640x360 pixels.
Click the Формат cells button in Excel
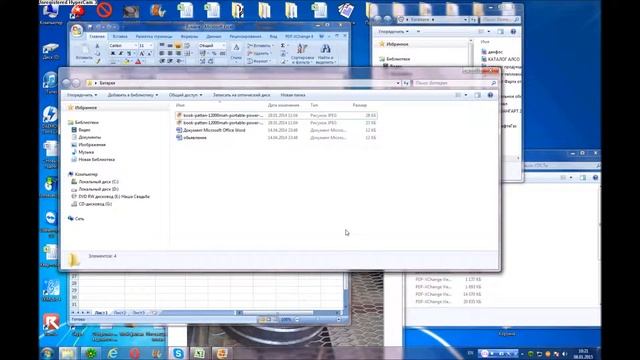point(259,61)
